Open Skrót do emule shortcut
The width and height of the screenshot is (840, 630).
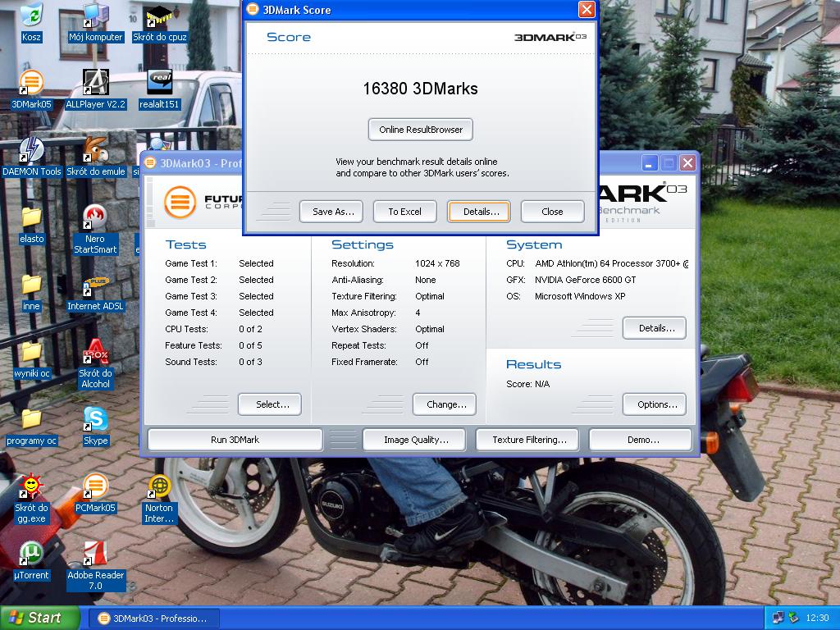tap(96, 157)
